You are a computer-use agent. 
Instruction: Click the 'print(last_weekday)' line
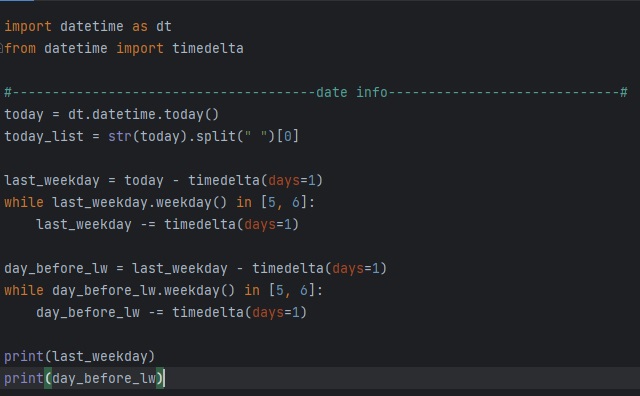80,357
